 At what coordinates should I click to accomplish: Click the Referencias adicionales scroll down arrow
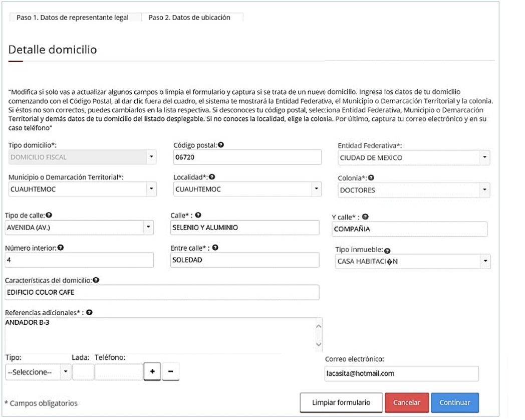point(319,344)
